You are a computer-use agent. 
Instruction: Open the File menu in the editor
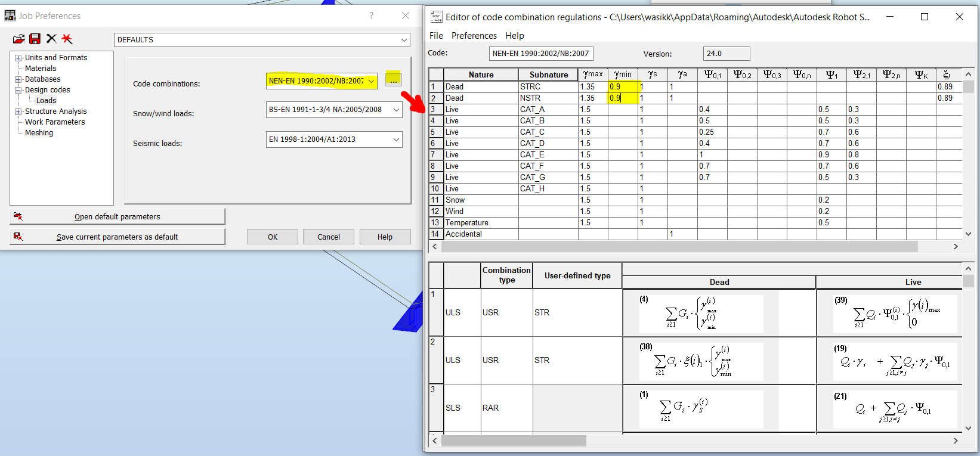436,36
